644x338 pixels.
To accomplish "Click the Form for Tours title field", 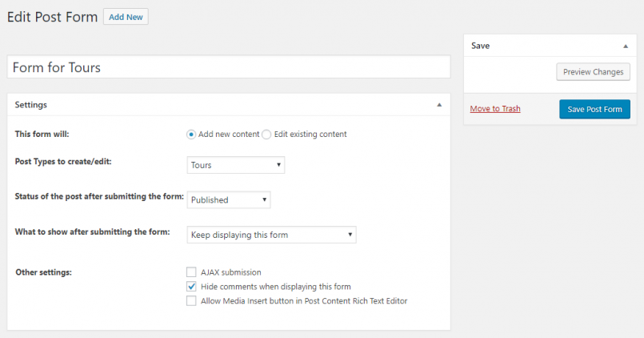I will (x=229, y=67).
